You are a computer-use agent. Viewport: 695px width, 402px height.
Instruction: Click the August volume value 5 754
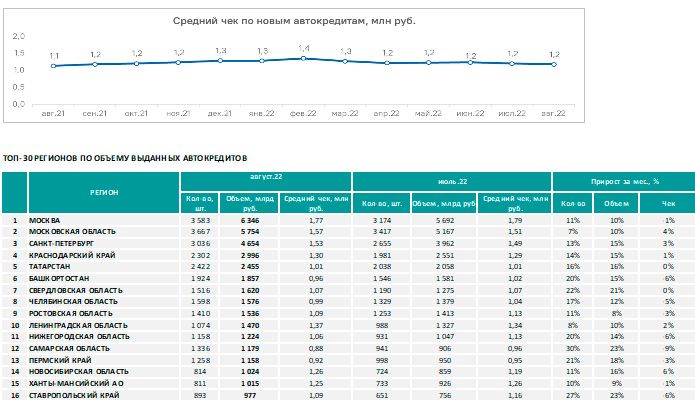tap(250, 231)
